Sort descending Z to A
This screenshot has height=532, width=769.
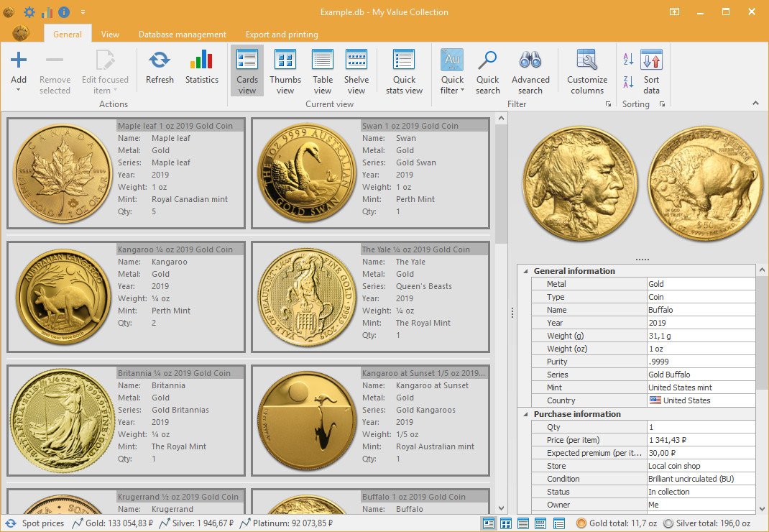click(x=628, y=82)
